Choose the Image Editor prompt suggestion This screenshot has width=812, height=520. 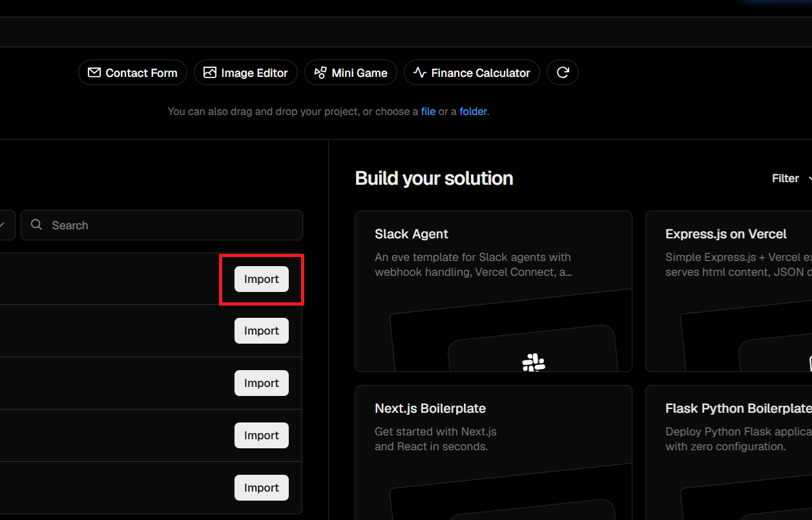click(x=245, y=73)
